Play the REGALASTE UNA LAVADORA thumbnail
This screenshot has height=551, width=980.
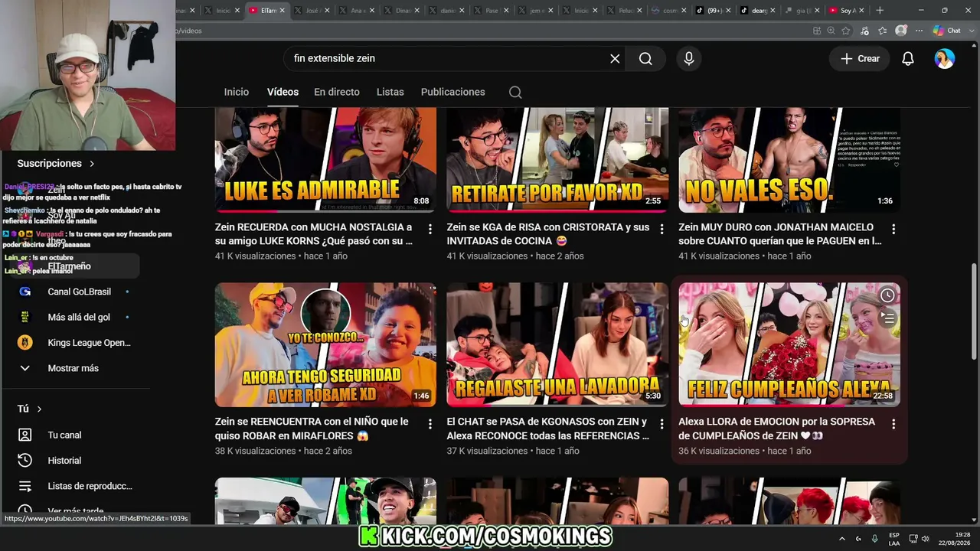pos(557,344)
